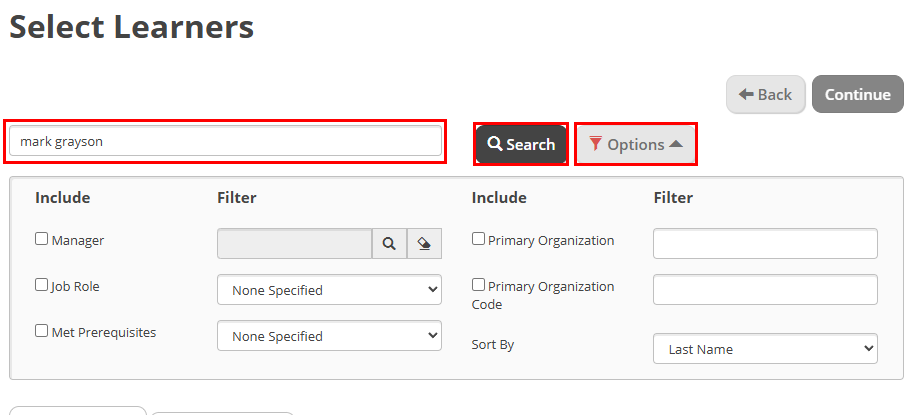Click the magnifier Search button

pyautogui.click(x=521, y=145)
